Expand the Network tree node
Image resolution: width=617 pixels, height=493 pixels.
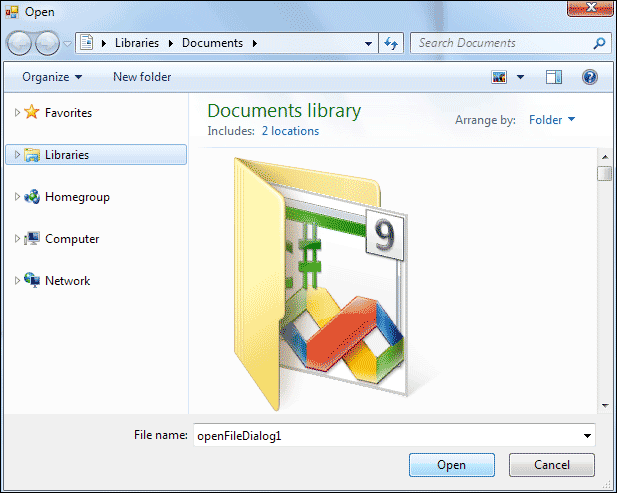point(17,281)
